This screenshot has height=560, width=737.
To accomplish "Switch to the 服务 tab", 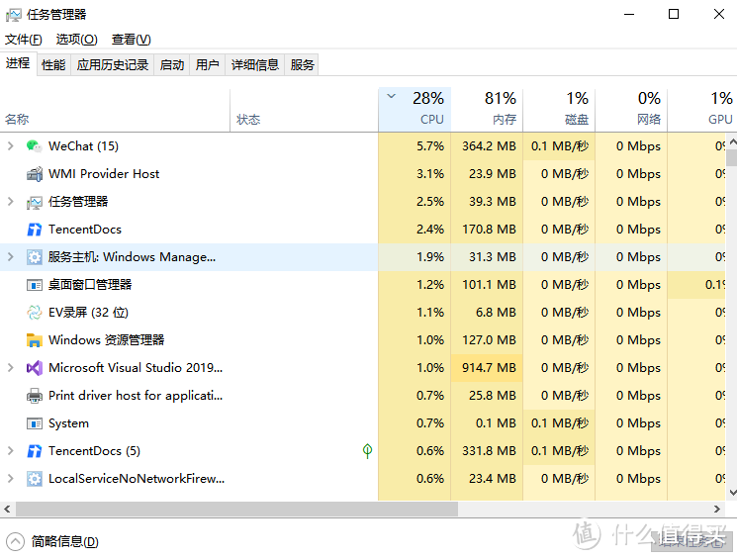I will (303, 65).
